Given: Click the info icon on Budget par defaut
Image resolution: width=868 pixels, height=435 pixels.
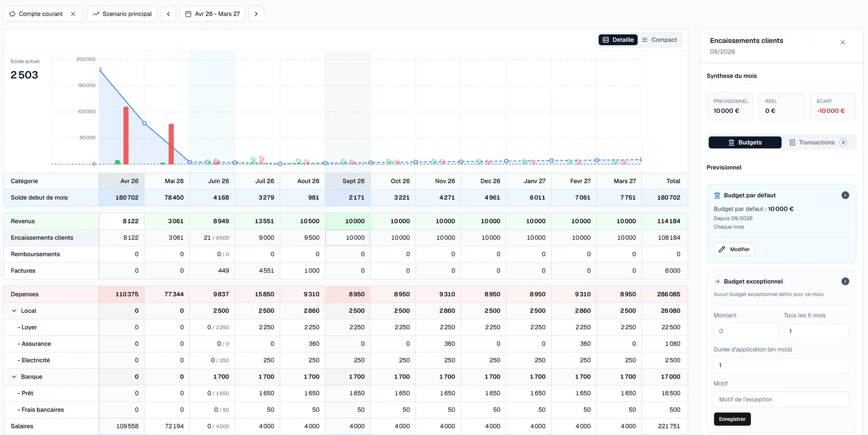Looking at the screenshot, I should 845,195.
